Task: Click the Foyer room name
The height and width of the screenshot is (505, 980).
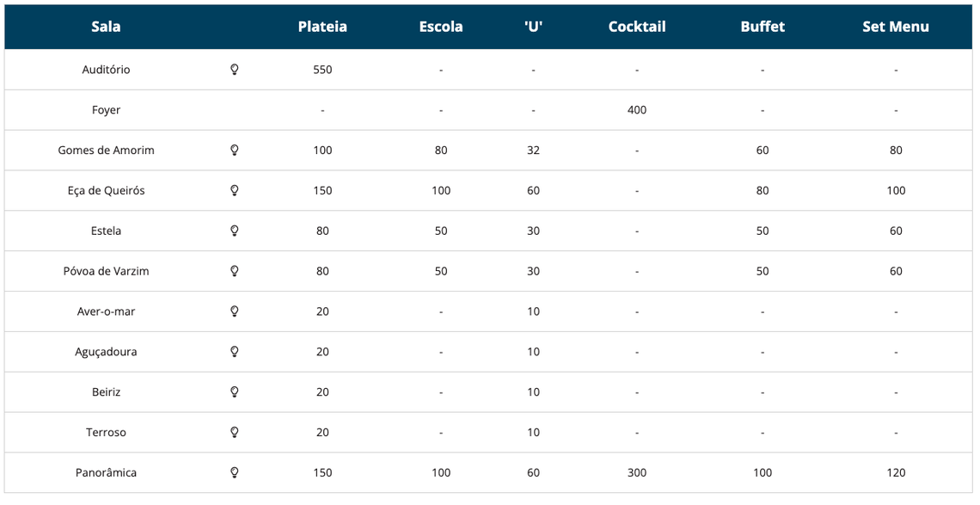Action: (x=106, y=110)
